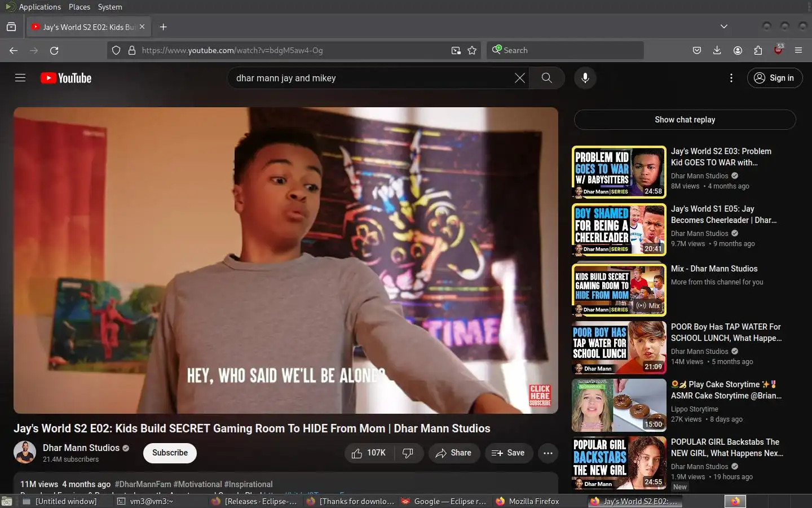Image resolution: width=812 pixels, height=508 pixels.
Task: Search with your voice microphone
Action: click(x=585, y=78)
